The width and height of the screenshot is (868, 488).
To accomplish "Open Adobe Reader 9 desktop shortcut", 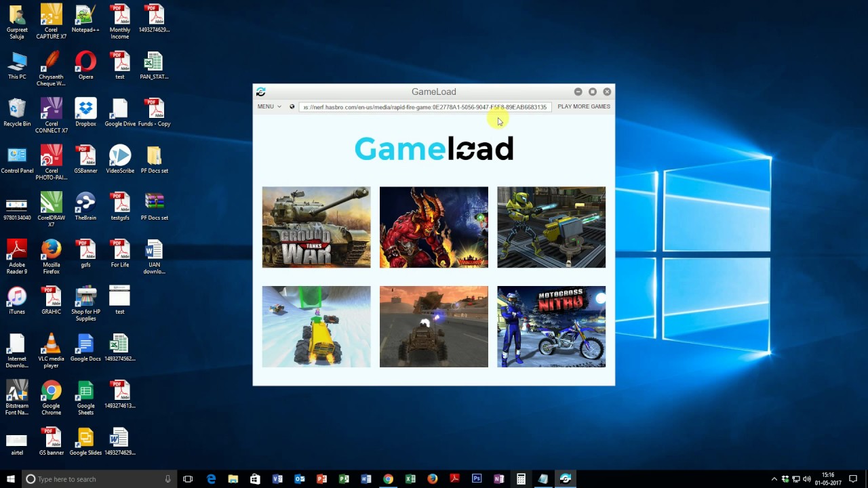I will pyautogui.click(x=17, y=256).
